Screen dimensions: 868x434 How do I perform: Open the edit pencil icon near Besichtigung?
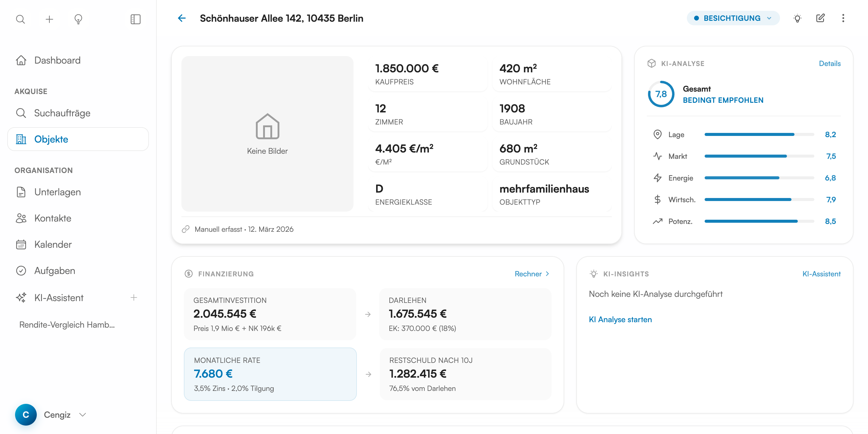[x=820, y=18]
